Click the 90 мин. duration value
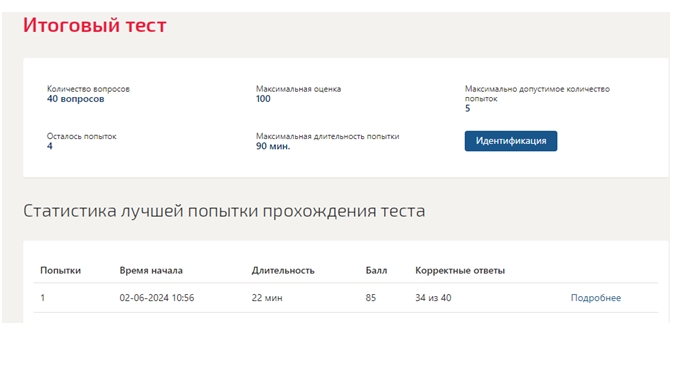The width and height of the screenshot is (683, 392). pos(273,146)
